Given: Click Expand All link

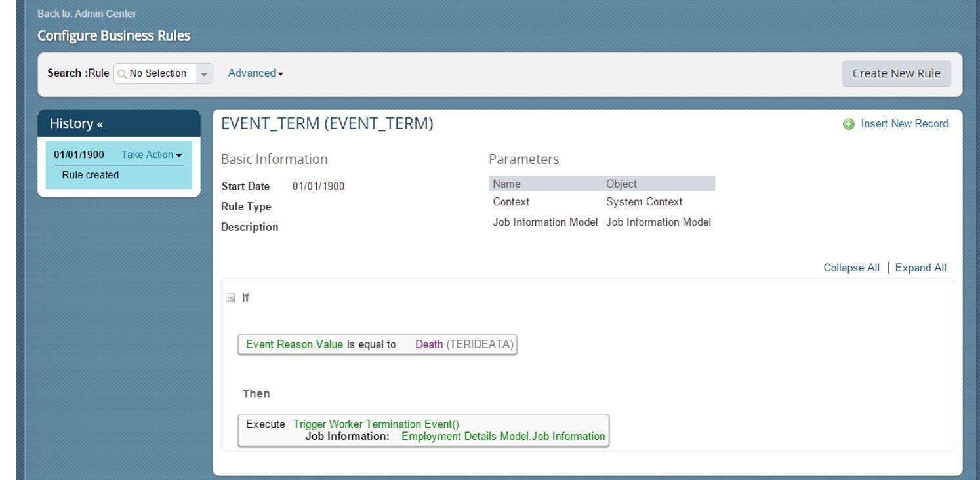Looking at the screenshot, I should tap(920, 268).
